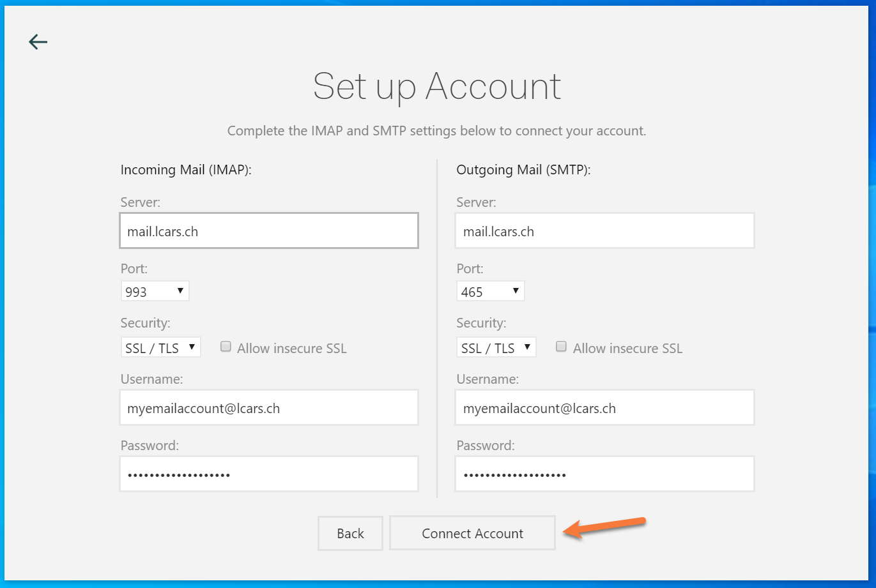The height and width of the screenshot is (588, 876).
Task: Click the Set up Account heading
Action: (x=437, y=87)
